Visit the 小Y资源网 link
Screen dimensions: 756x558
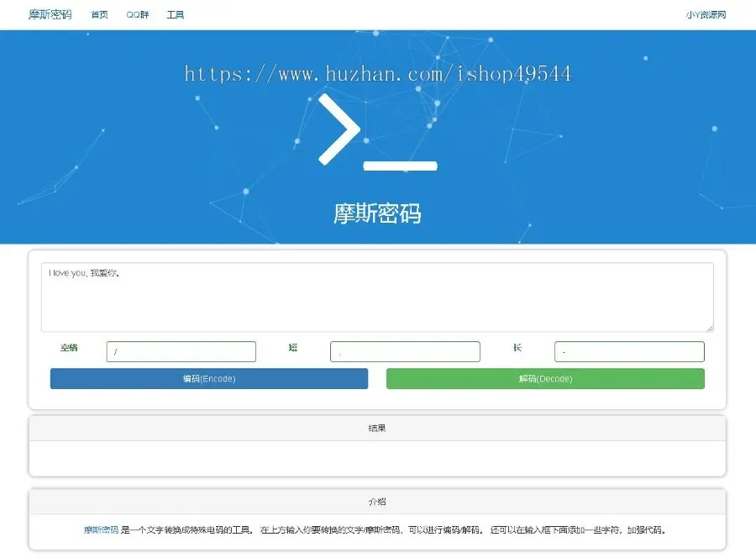(x=706, y=15)
